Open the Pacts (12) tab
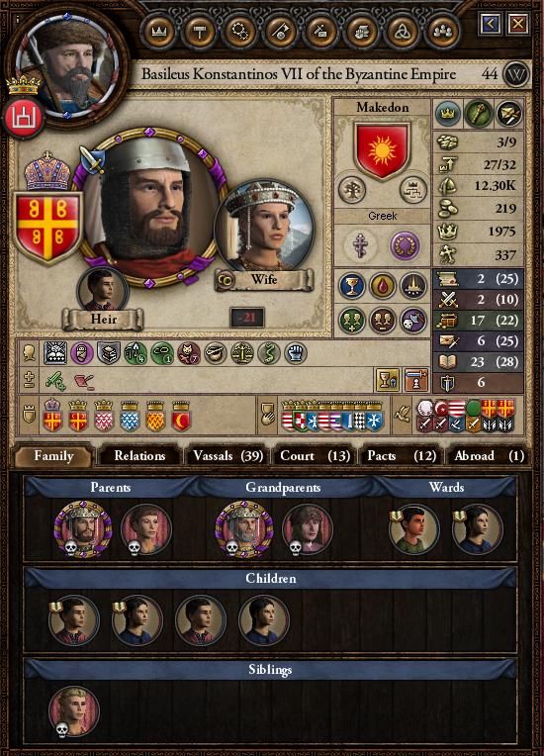 pos(402,455)
